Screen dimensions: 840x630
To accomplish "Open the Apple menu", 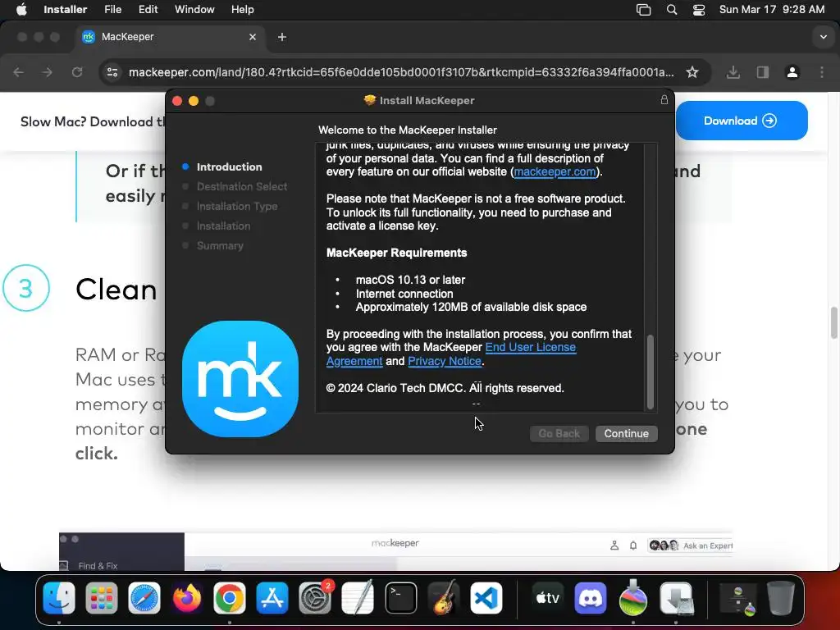I will 21,10.
